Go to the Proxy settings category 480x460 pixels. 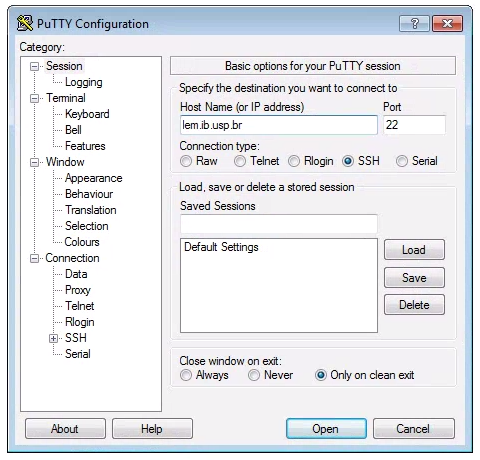[78, 290]
